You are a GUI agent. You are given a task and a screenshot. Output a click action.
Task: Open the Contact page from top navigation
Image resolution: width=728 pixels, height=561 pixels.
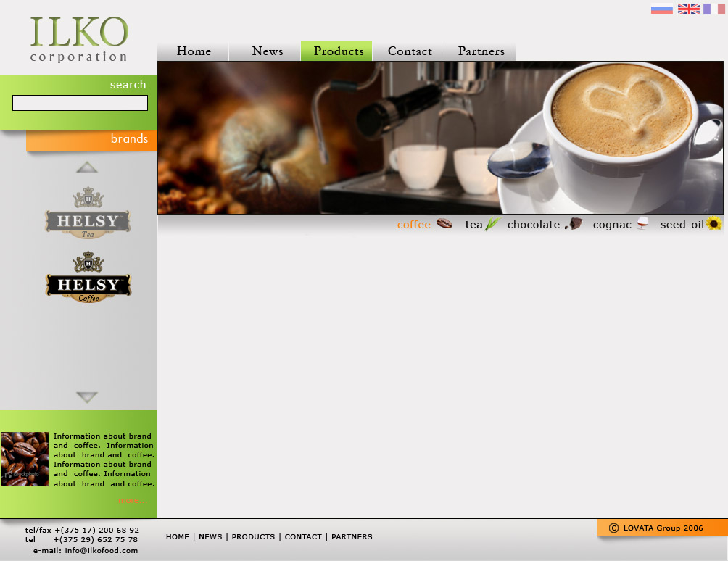[409, 51]
